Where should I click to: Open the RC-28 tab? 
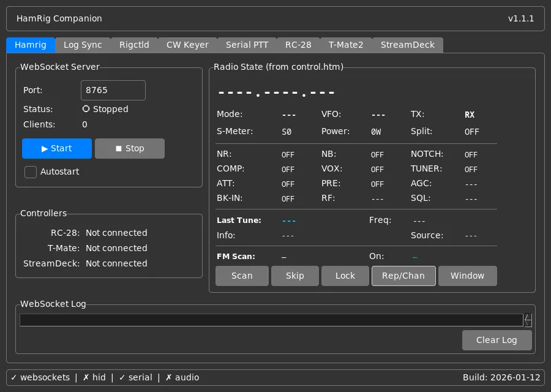pyautogui.click(x=298, y=45)
